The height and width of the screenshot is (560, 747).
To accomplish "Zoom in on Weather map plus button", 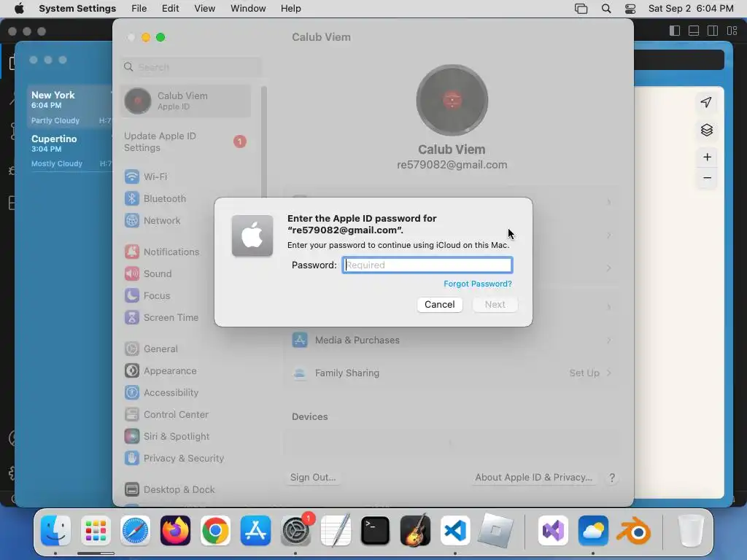I will 707,157.
